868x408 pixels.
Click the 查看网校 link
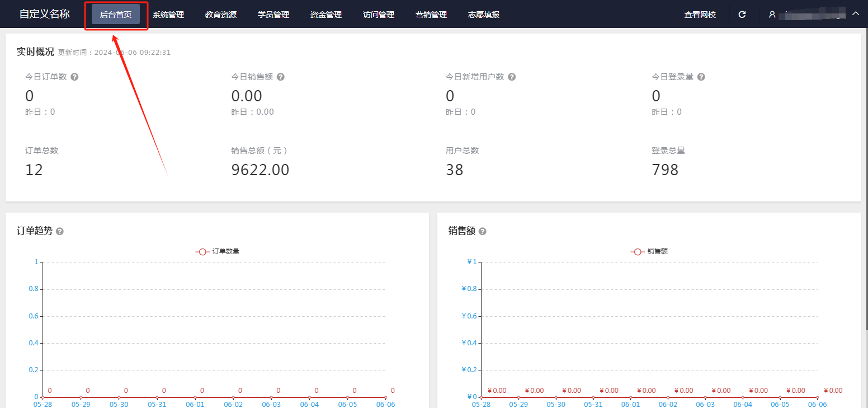(700, 15)
